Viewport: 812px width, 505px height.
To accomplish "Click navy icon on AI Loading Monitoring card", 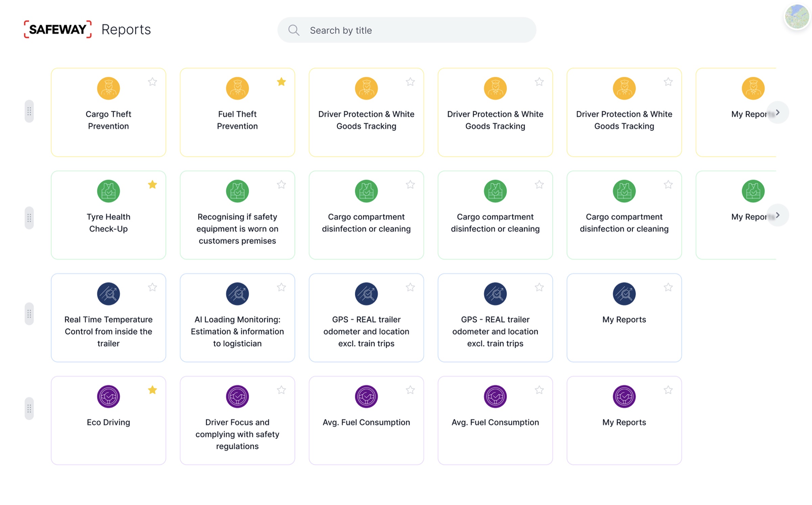I will click(x=237, y=293).
